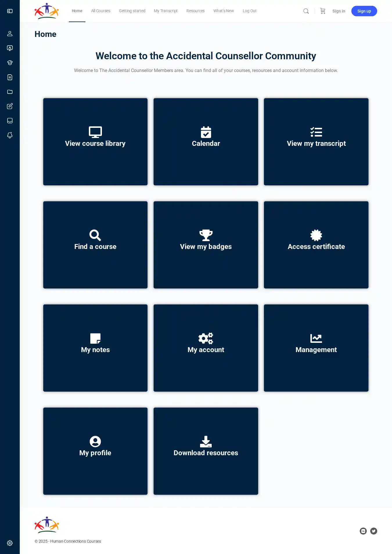
Task: Toggle the sidebar panel collapse icon
Action: point(10,11)
